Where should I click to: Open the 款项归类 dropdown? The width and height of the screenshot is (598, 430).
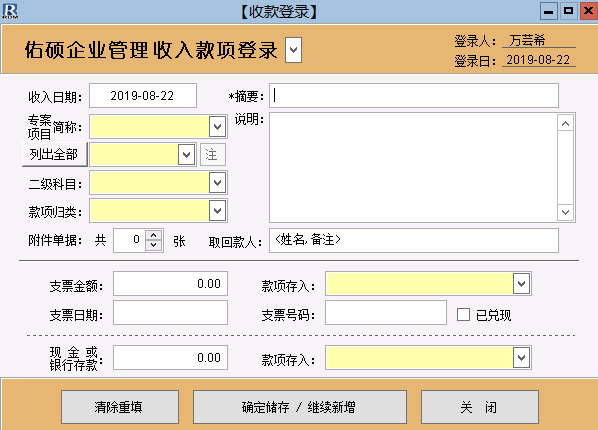[x=217, y=210]
